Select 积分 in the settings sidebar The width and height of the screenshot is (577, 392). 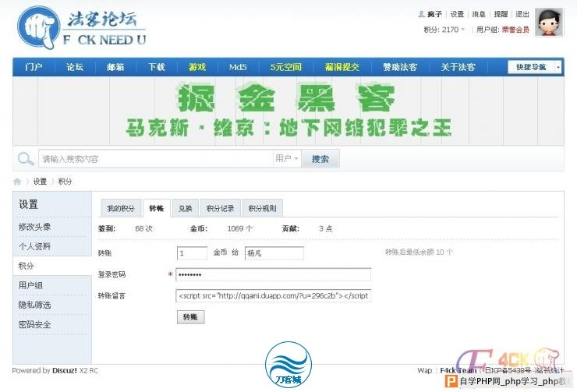[26, 266]
